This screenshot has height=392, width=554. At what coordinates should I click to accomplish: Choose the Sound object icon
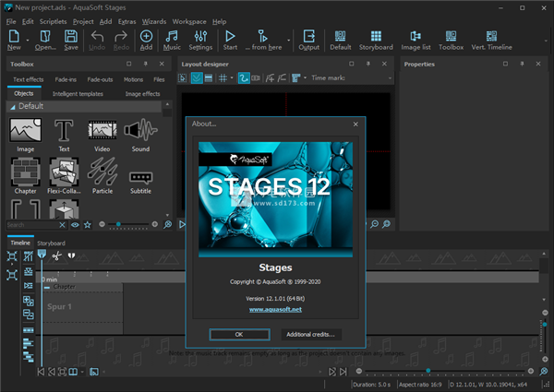tap(140, 132)
